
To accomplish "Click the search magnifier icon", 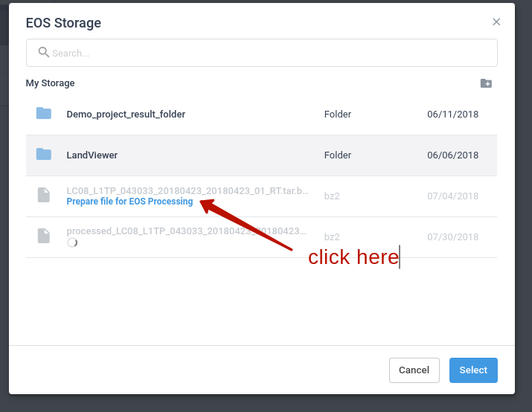I will tap(44, 52).
